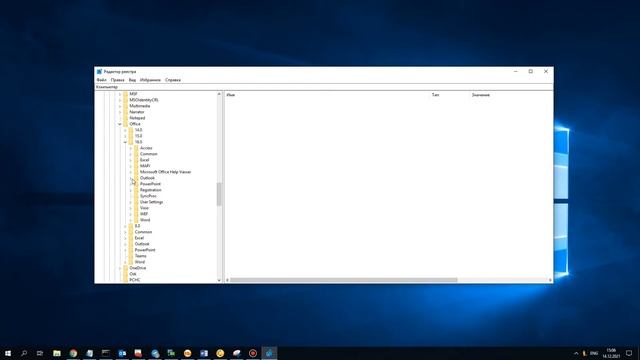Open the Action Center notifications icon
This screenshot has width=640, height=360.
[x=629, y=353]
